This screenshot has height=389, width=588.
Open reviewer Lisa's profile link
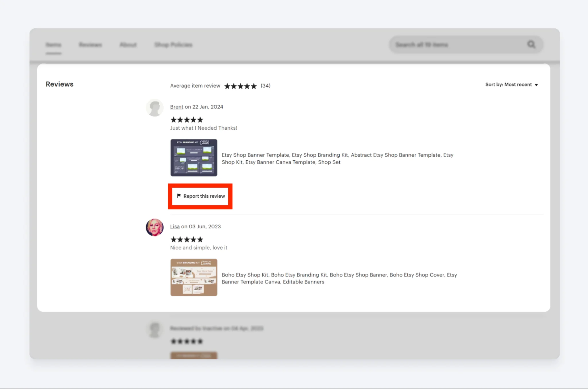(175, 226)
